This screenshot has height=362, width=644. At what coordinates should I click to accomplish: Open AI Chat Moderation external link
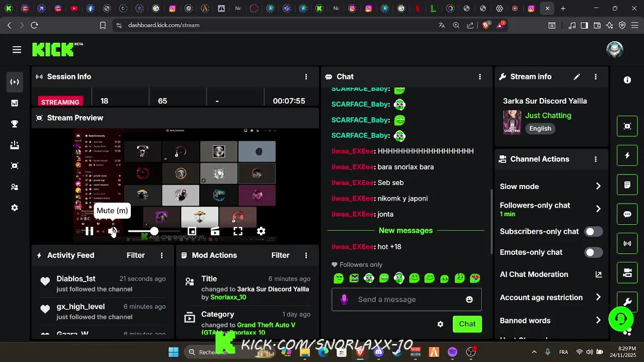599,275
